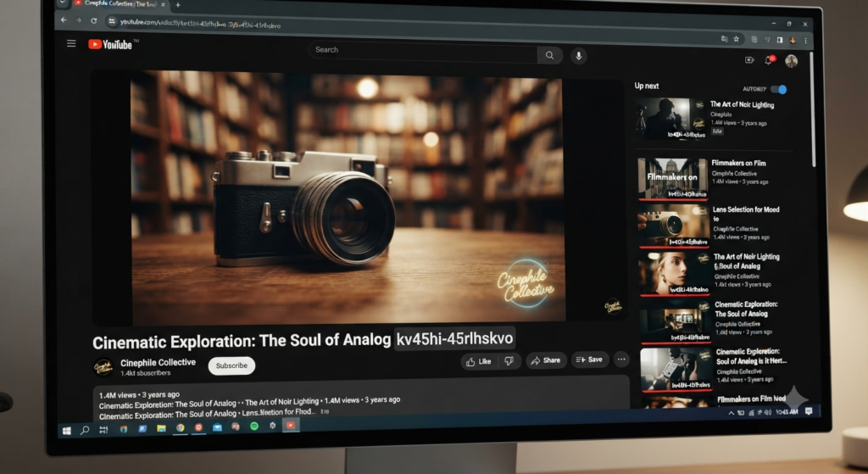Open Chrome side panel icon

click(x=780, y=40)
